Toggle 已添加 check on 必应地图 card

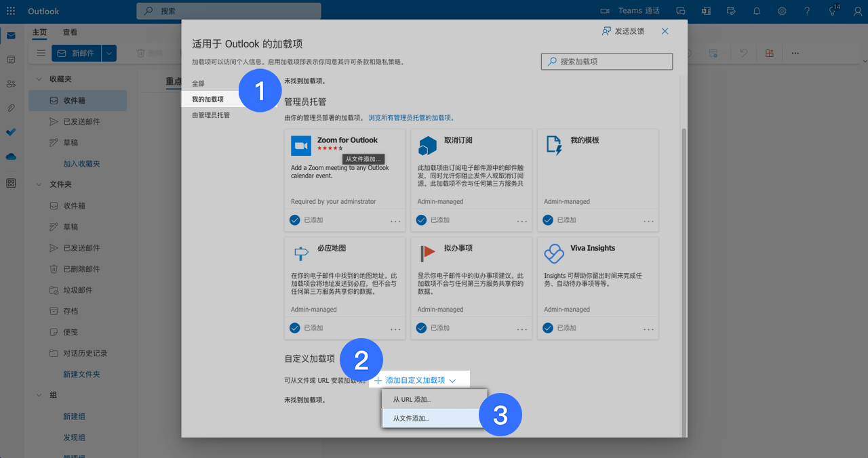pyautogui.click(x=295, y=327)
